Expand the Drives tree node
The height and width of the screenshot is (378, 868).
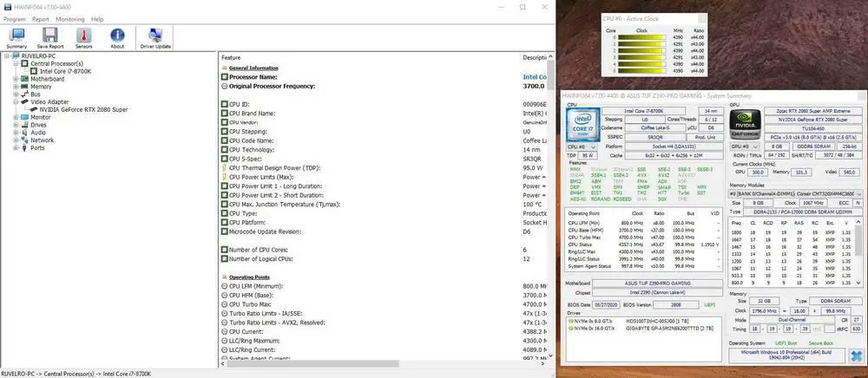(x=16, y=125)
